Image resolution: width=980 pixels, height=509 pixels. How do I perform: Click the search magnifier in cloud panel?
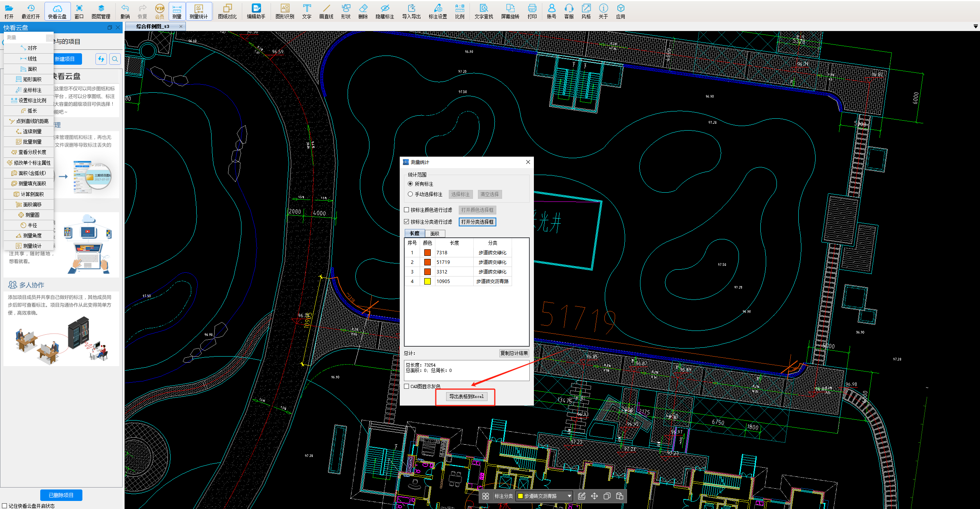(x=115, y=59)
